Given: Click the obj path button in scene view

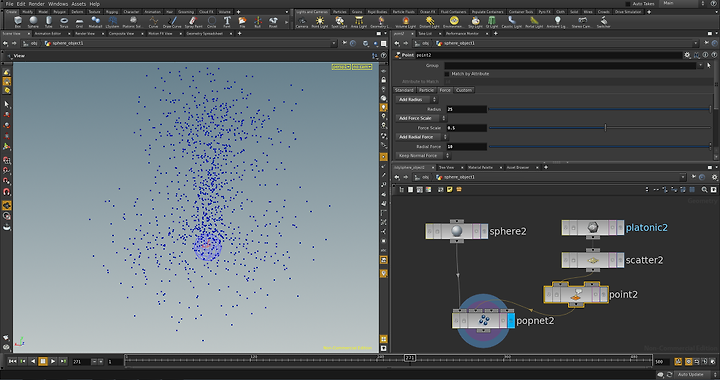Looking at the screenshot, I should 31,43.
